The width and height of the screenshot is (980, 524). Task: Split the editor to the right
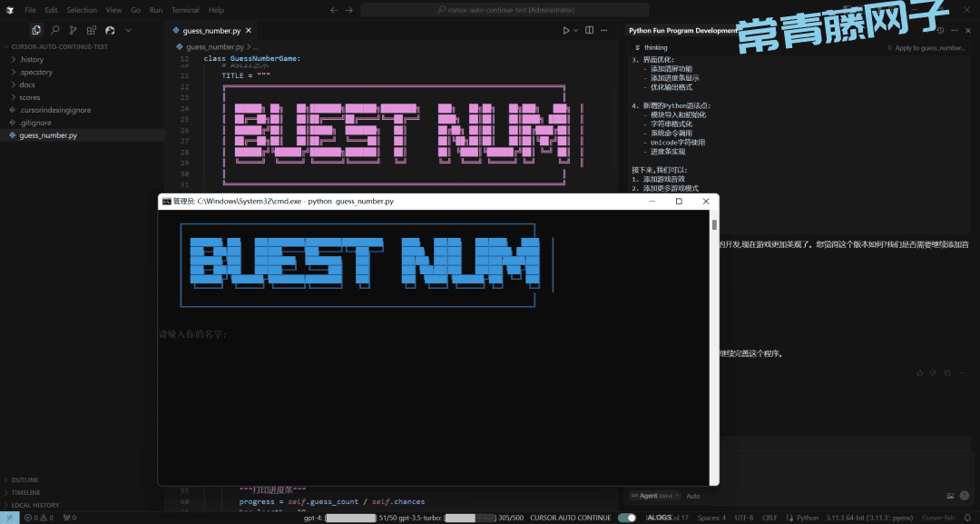(589, 30)
